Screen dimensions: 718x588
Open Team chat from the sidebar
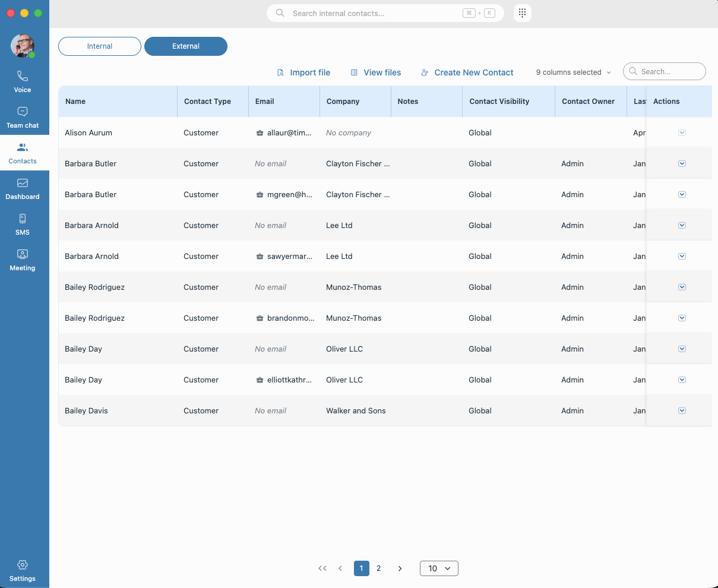tap(22, 117)
